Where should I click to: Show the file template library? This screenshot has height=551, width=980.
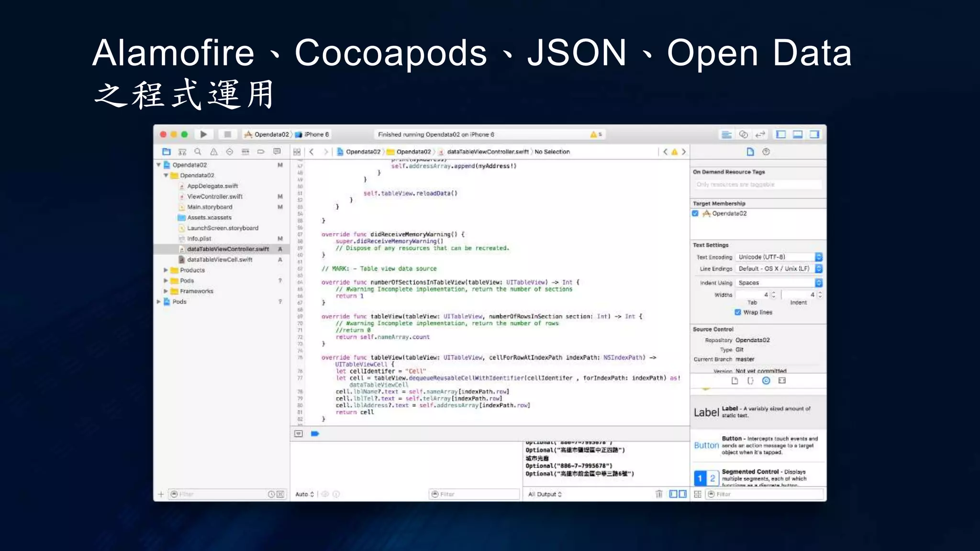pyautogui.click(x=735, y=381)
